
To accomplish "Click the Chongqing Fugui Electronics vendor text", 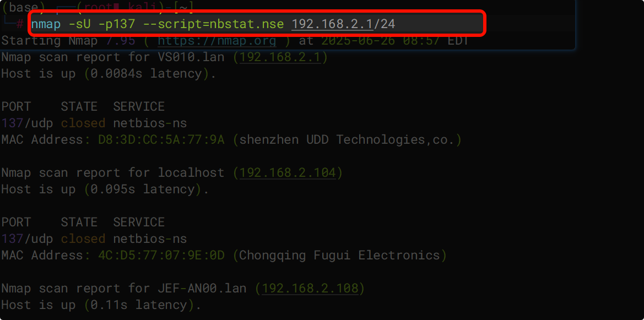I will click(x=339, y=256).
